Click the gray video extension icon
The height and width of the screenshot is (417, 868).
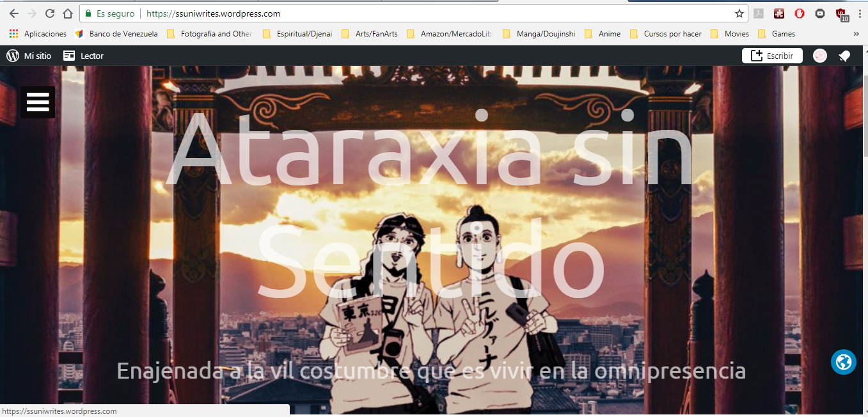(x=820, y=13)
